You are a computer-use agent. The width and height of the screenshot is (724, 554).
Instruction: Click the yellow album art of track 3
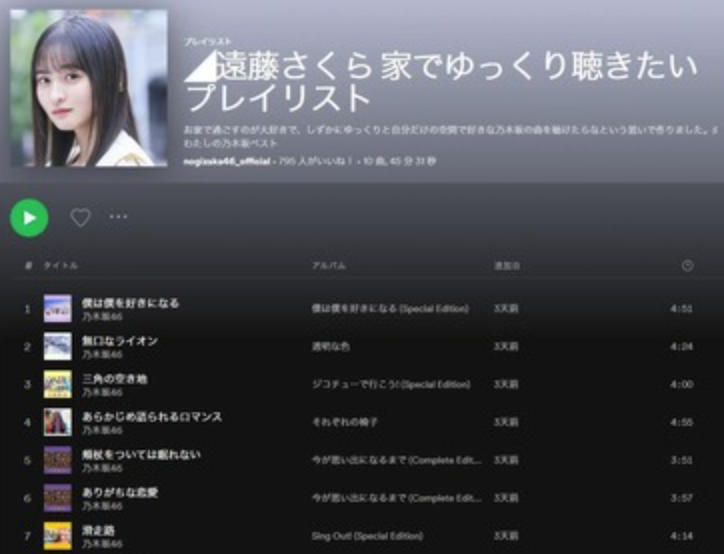(x=58, y=384)
